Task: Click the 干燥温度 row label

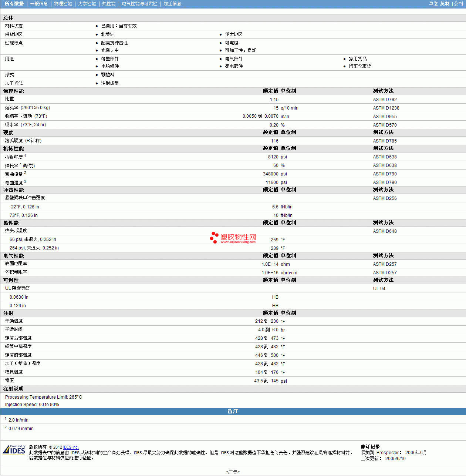Action: (14, 321)
